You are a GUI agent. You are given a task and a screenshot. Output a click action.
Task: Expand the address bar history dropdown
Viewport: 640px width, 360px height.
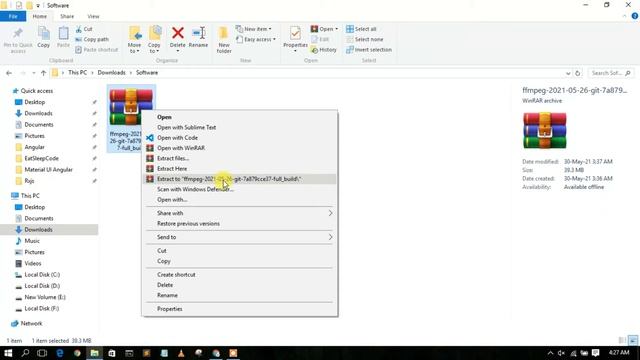click(568, 73)
